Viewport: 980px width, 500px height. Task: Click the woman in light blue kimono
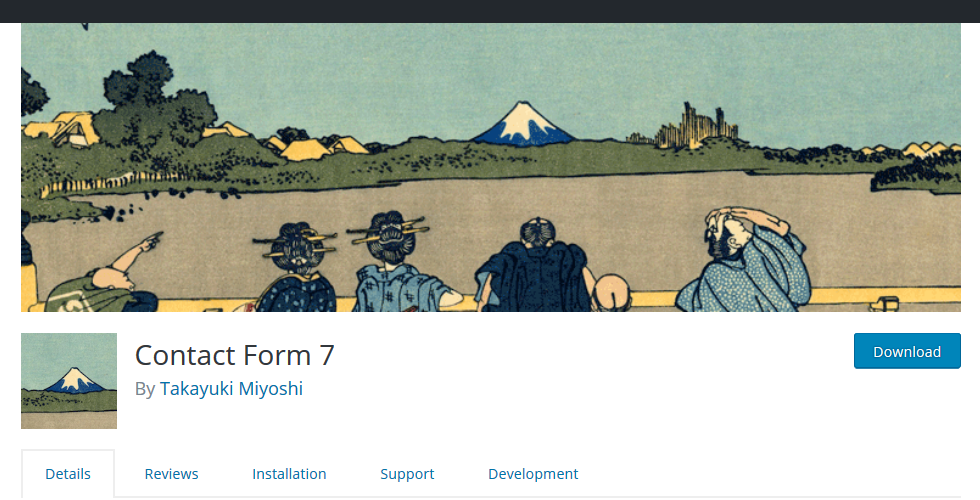[x=402, y=262]
